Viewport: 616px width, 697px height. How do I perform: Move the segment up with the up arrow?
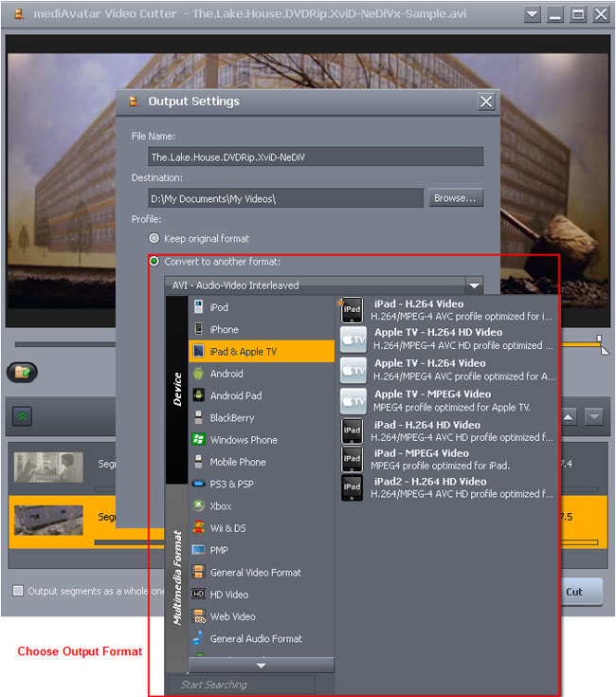(569, 417)
